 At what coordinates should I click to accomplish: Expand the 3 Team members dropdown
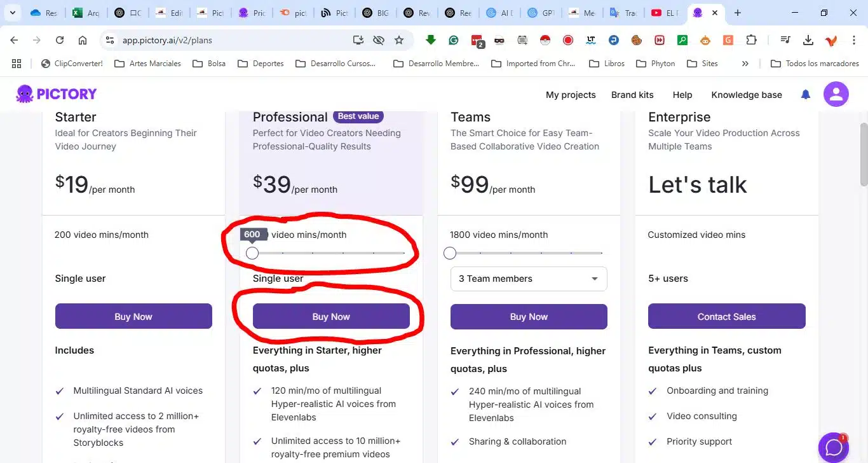click(529, 279)
